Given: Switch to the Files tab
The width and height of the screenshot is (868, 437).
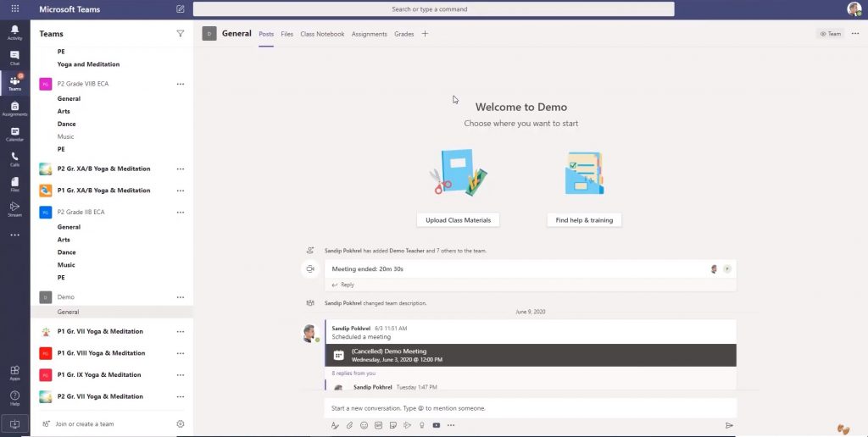Looking at the screenshot, I should 287,34.
